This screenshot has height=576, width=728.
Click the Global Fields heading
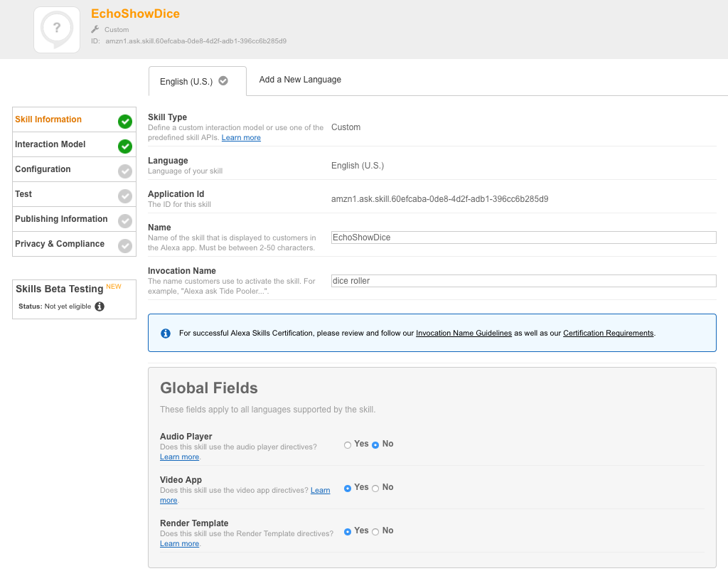pyautogui.click(x=209, y=388)
